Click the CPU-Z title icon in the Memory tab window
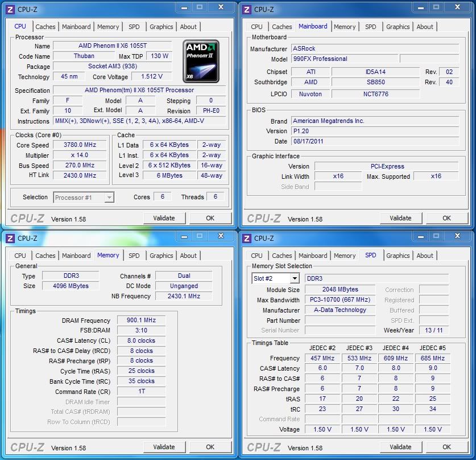Image resolution: width=476 pixels, height=460 pixels. pos(10,238)
